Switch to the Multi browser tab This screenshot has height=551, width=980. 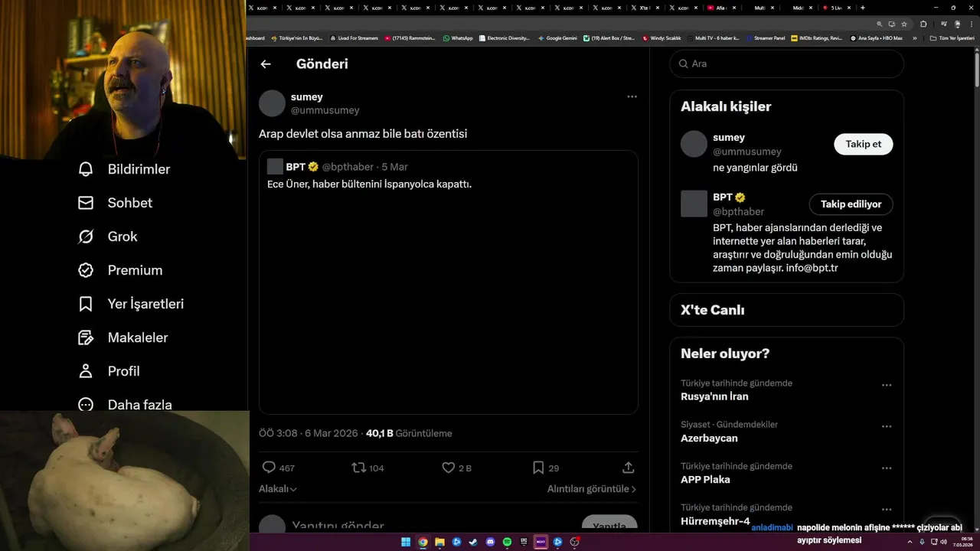coord(760,8)
